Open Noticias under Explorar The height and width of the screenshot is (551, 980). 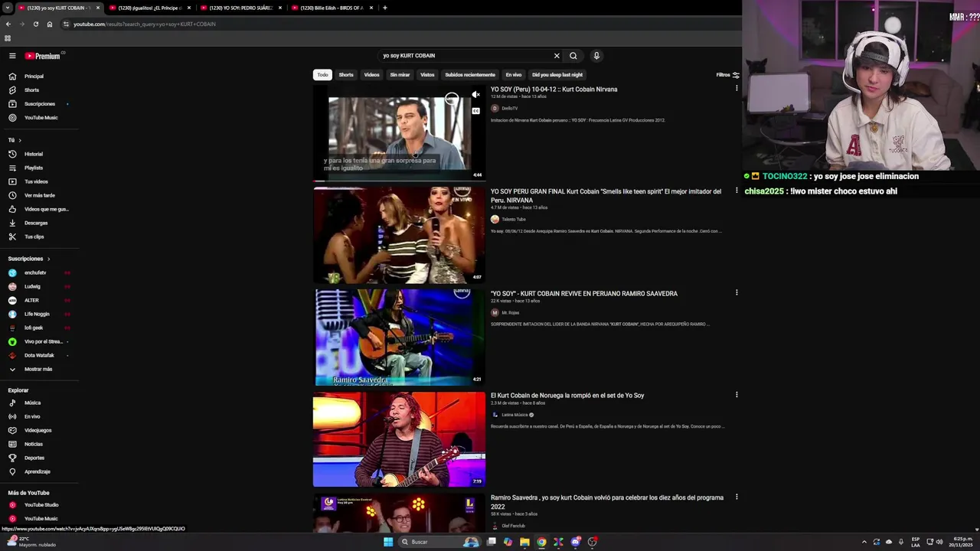click(34, 444)
